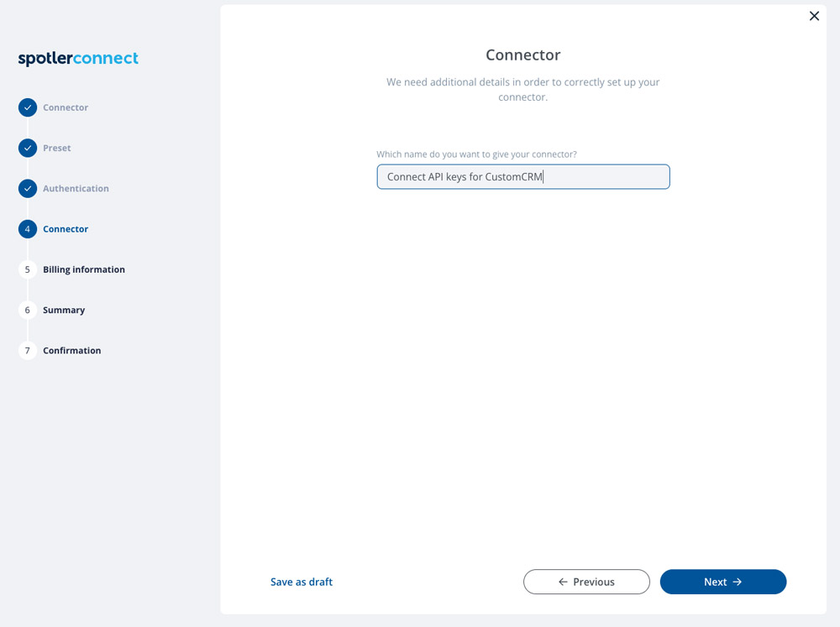
Task: Click the Save as draft link
Action: [301, 582]
